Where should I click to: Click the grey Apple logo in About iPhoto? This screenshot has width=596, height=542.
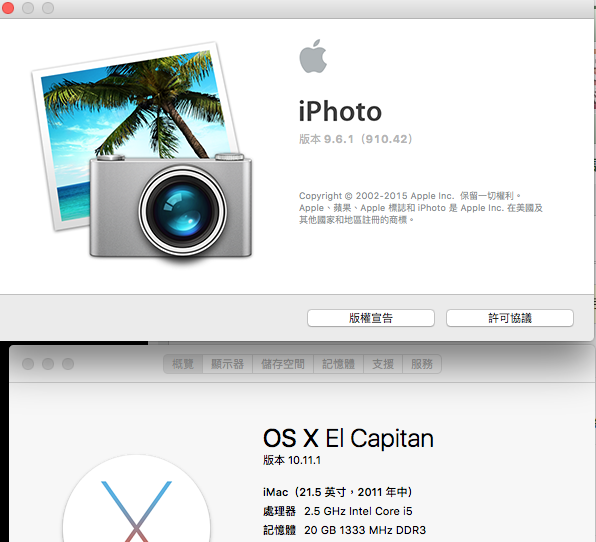313,56
